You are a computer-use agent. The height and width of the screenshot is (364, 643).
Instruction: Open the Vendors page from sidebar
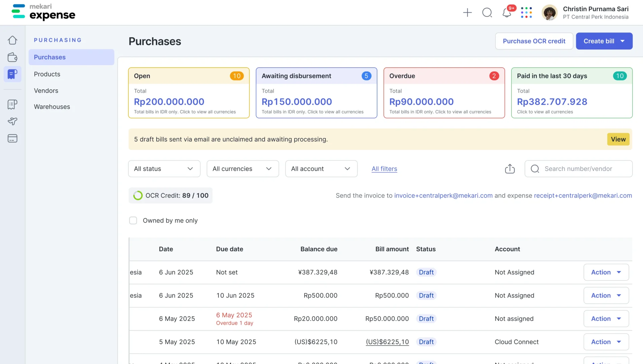(x=46, y=90)
